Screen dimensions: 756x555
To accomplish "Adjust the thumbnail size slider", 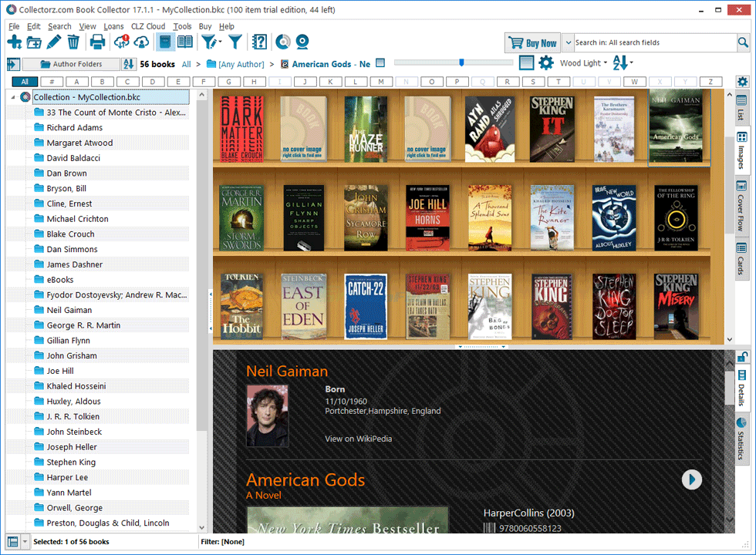I will [461, 62].
